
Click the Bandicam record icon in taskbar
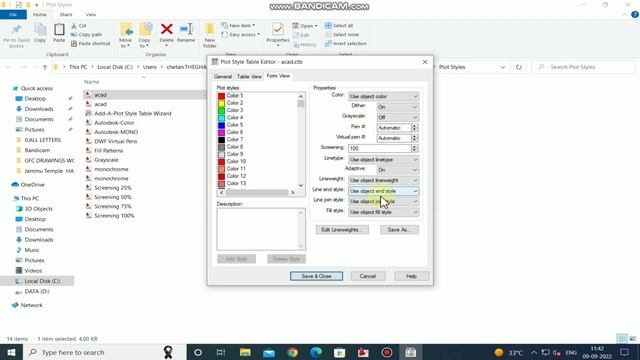[387, 352]
